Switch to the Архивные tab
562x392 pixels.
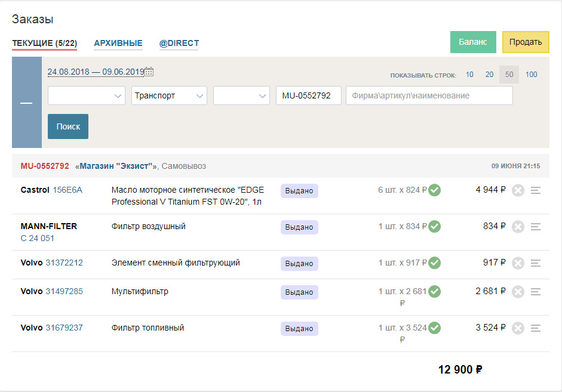coord(118,44)
